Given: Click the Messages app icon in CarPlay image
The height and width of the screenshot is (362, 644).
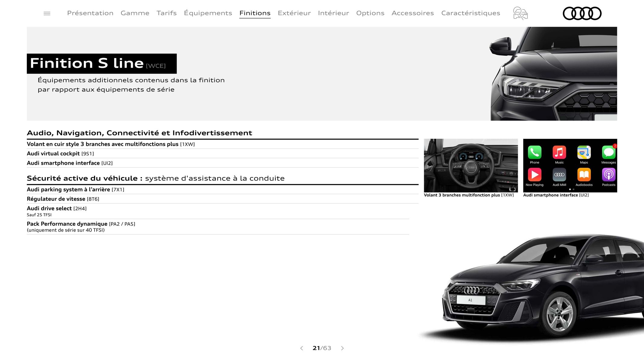Looking at the screenshot, I should (609, 152).
